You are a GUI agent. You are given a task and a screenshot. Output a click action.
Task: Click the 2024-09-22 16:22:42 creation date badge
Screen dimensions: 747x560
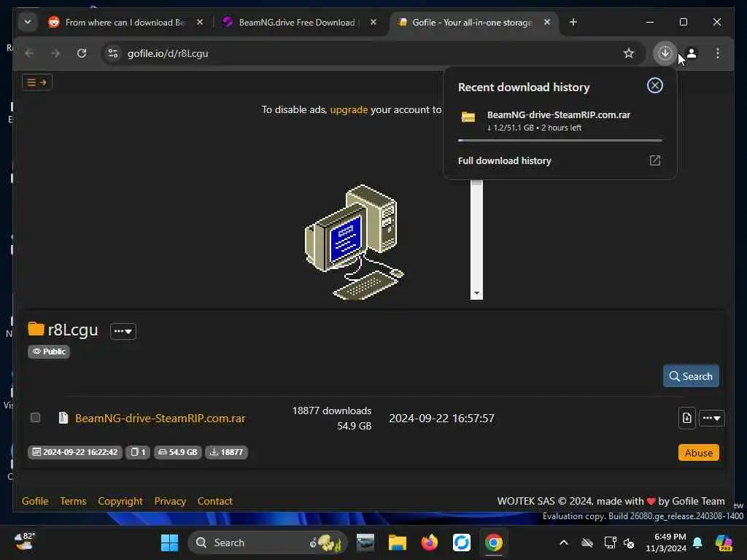click(x=75, y=452)
